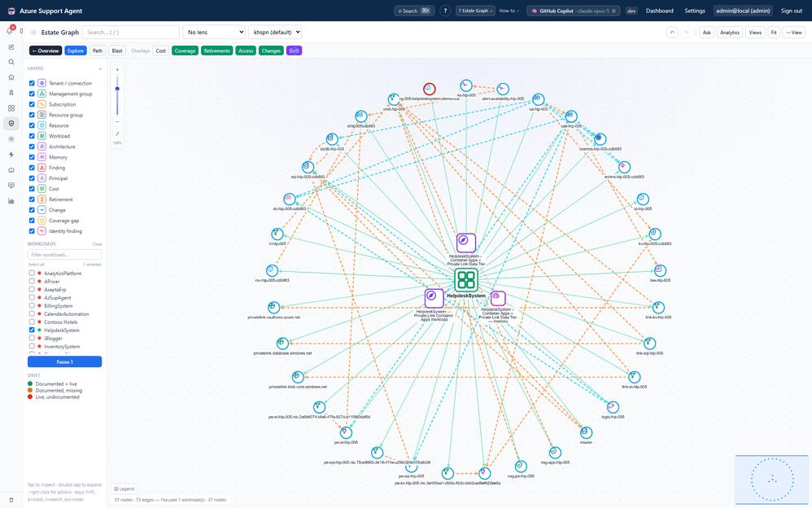This screenshot has width=812, height=508.
Task: Click the notifications bell icon
Action: (10, 31)
